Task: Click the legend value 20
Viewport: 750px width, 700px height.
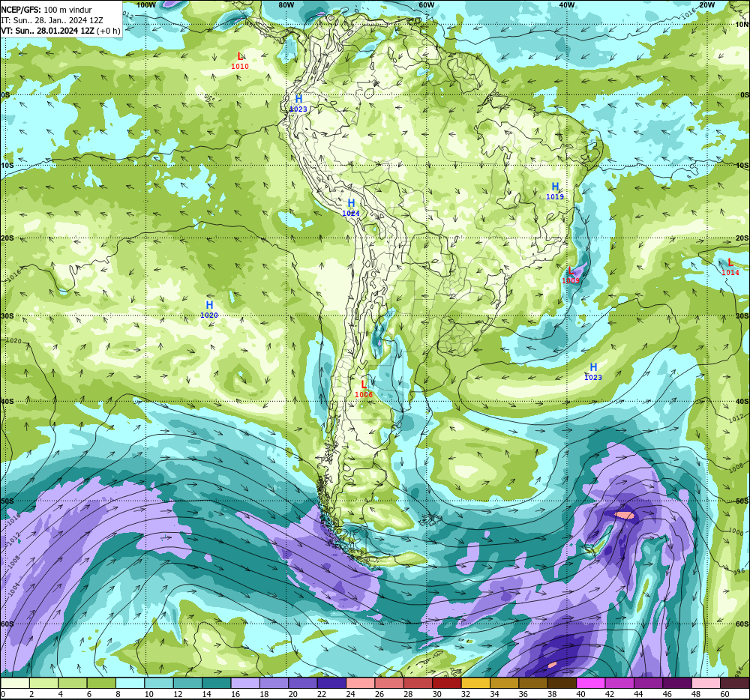Action: pos(293,694)
